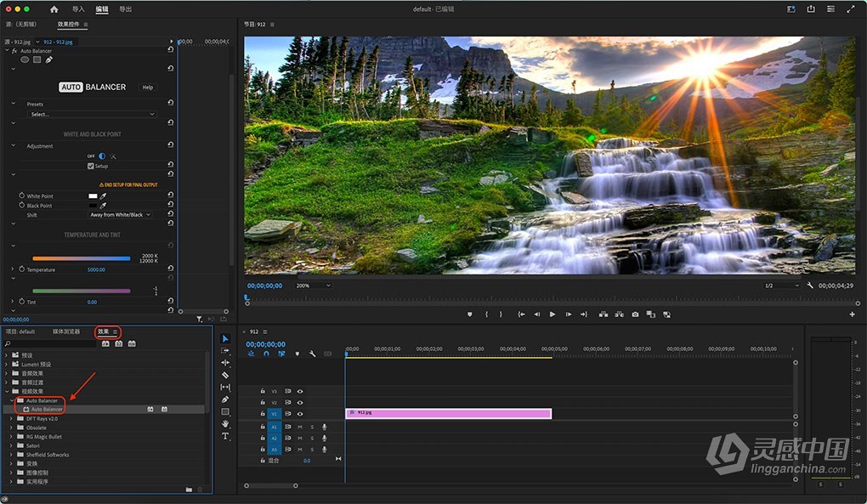867x504 pixels.
Task: Open the Quick Export share icon
Action: coord(811,8)
